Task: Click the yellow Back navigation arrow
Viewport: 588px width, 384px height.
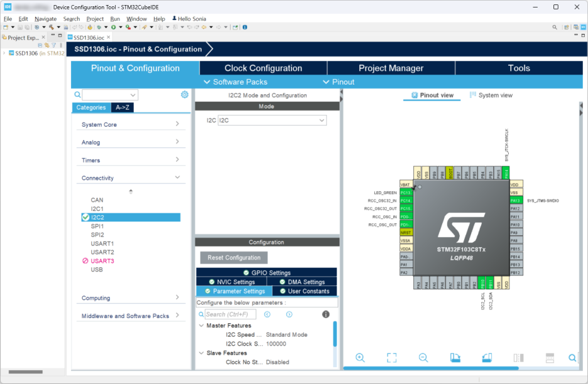Action: tap(204, 28)
